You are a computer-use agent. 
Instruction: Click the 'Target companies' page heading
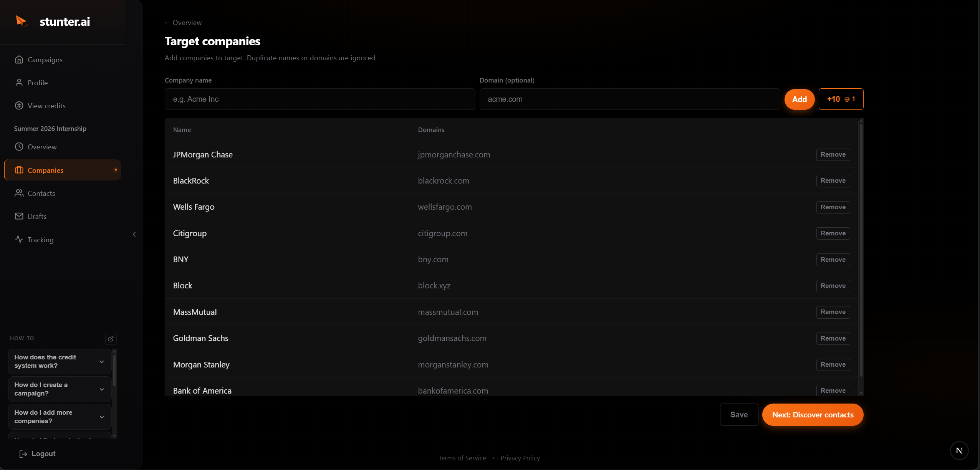click(212, 41)
